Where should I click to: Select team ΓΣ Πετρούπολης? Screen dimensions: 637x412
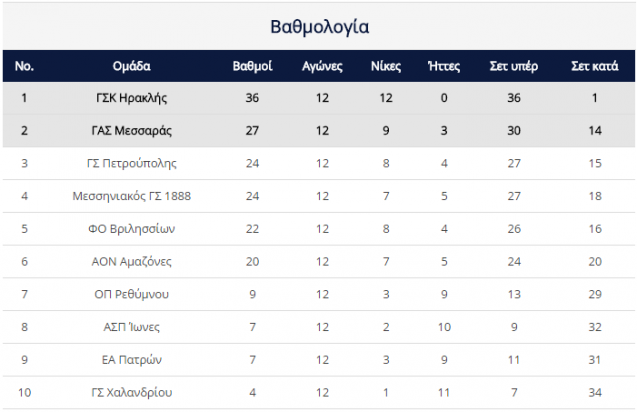pyautogui.click(x=132, y=163)
